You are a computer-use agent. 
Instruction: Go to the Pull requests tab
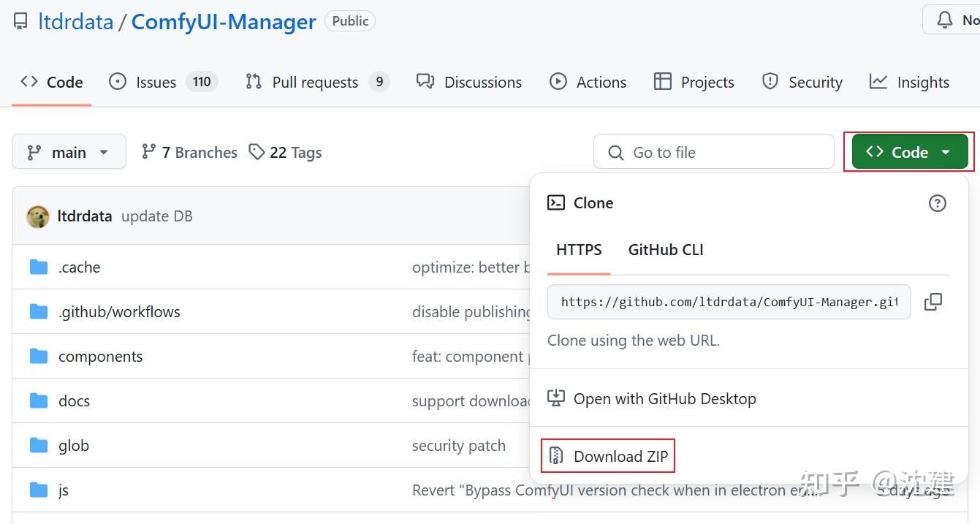(316, 82)
